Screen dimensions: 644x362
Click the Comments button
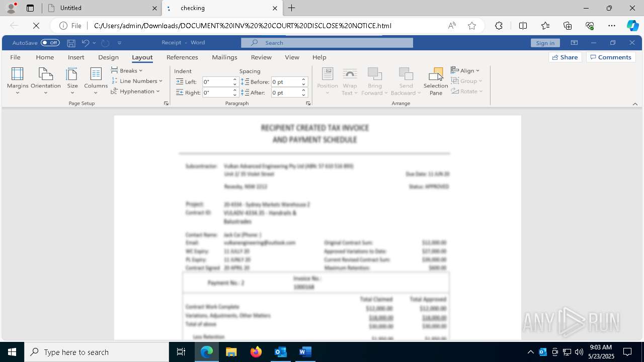(611, 57)
